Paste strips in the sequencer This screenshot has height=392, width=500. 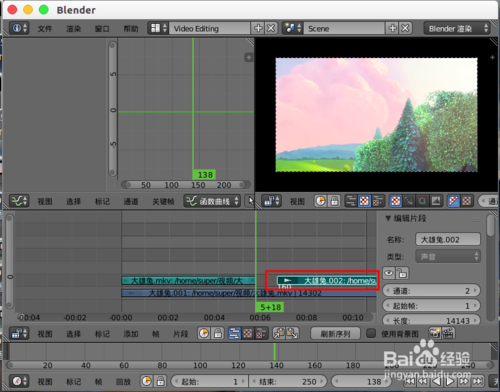tap(292, 333)
